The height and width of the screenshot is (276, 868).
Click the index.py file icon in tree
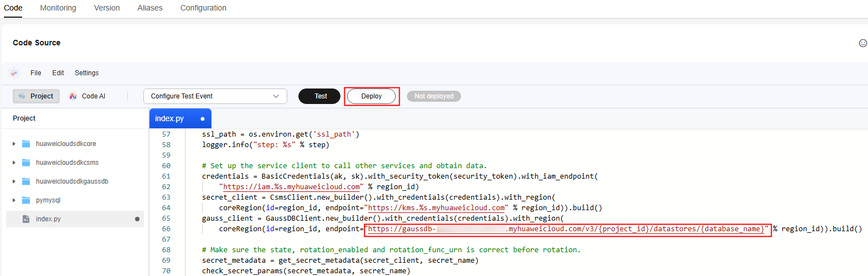pos(26,219)
